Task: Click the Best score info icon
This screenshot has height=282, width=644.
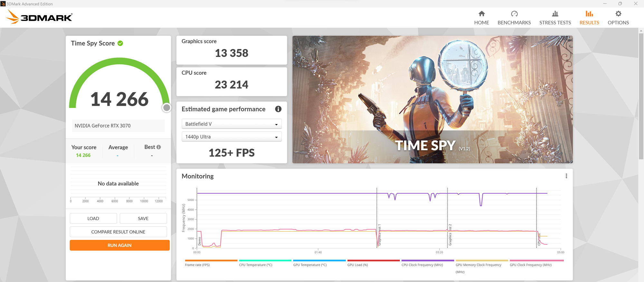Action: (x=159, y=147)
